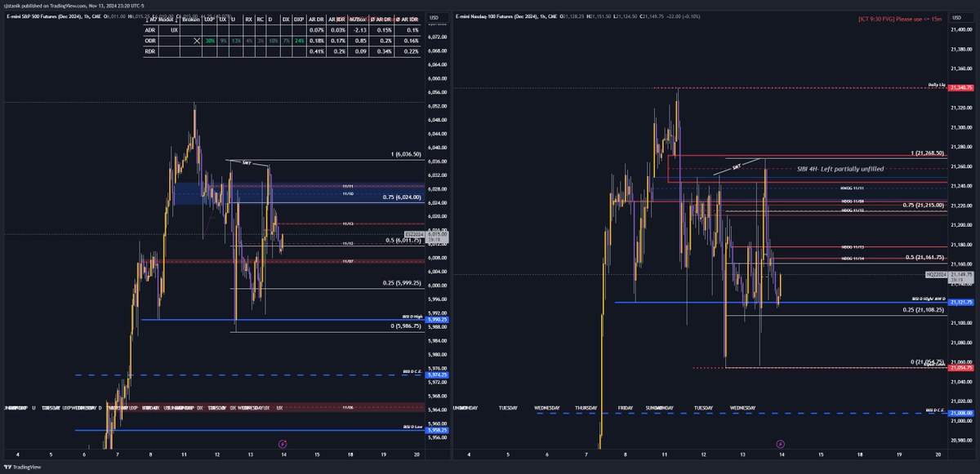Click the ODR row label

[x=151, y=40]
